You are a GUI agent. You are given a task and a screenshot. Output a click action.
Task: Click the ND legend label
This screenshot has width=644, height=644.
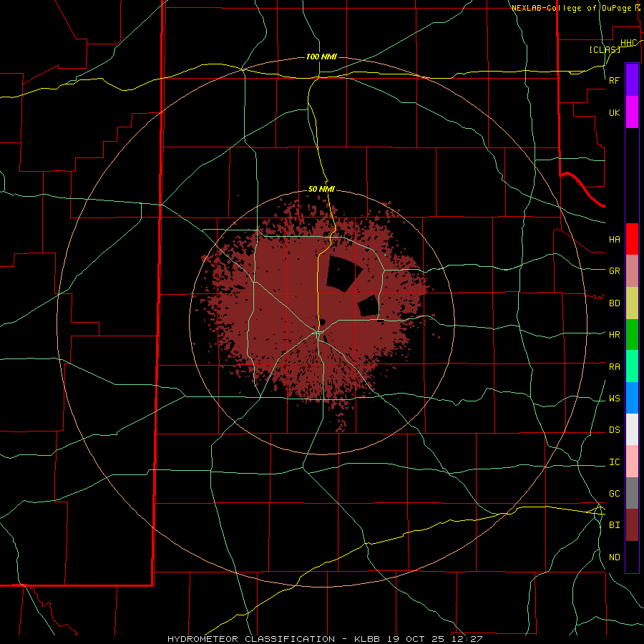coord(614,557)
